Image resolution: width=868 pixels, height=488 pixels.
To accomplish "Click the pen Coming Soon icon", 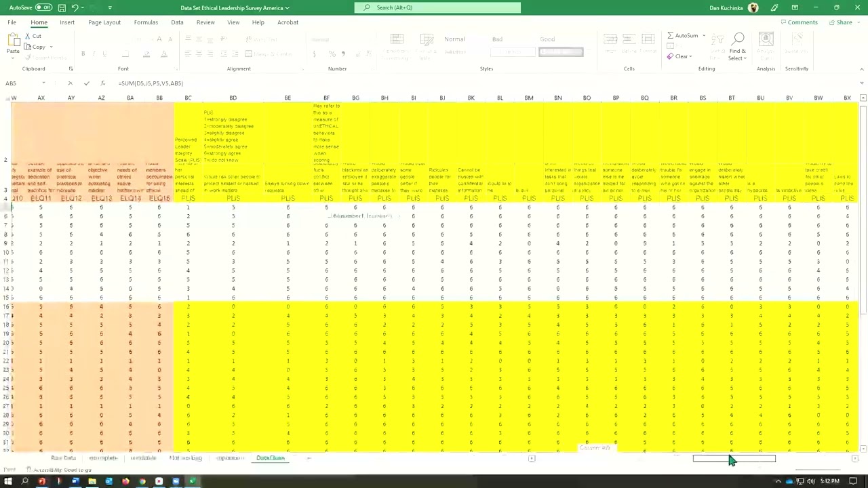I will click(x=774, y=7).
